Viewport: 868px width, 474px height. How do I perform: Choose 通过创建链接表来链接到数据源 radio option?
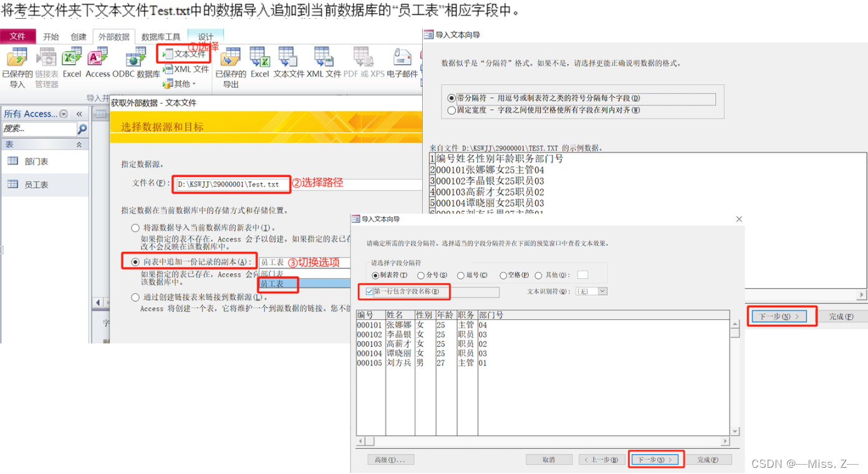(135, 297)
